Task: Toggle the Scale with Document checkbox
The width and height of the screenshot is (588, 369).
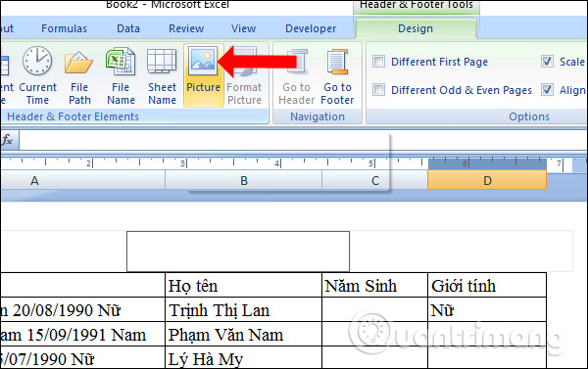Action: pos(547,61)
